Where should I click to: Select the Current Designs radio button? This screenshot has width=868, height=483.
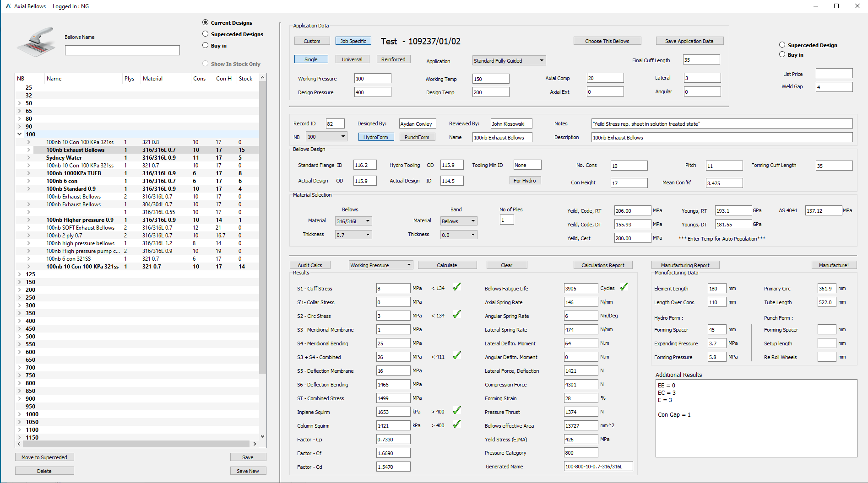tap(206, 22)
